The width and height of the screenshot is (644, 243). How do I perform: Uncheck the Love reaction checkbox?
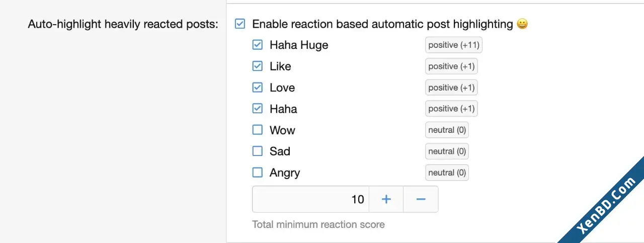[x=257, y=88]
